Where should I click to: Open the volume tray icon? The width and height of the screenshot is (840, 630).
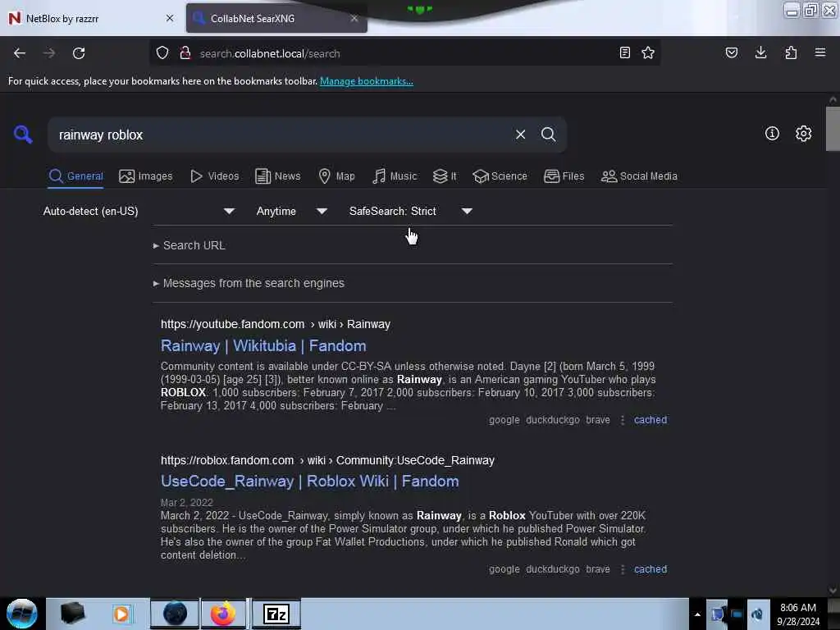(757, 614)
